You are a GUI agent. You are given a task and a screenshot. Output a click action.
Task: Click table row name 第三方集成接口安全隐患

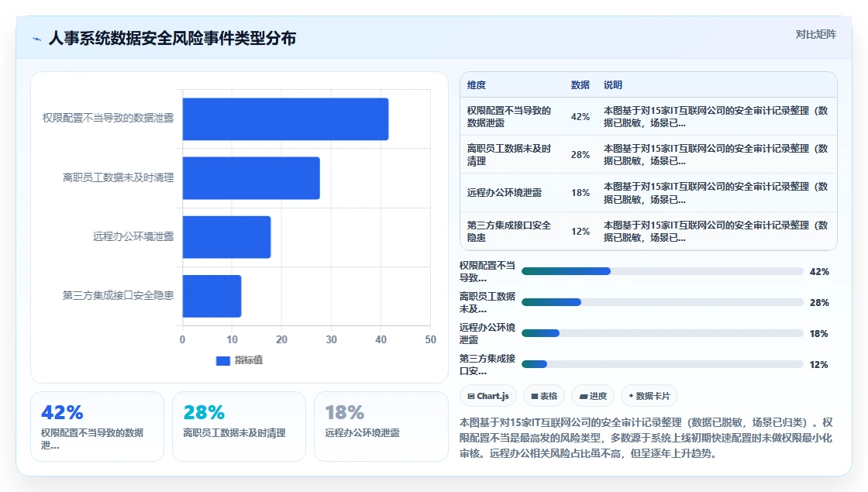click(508, 232)
